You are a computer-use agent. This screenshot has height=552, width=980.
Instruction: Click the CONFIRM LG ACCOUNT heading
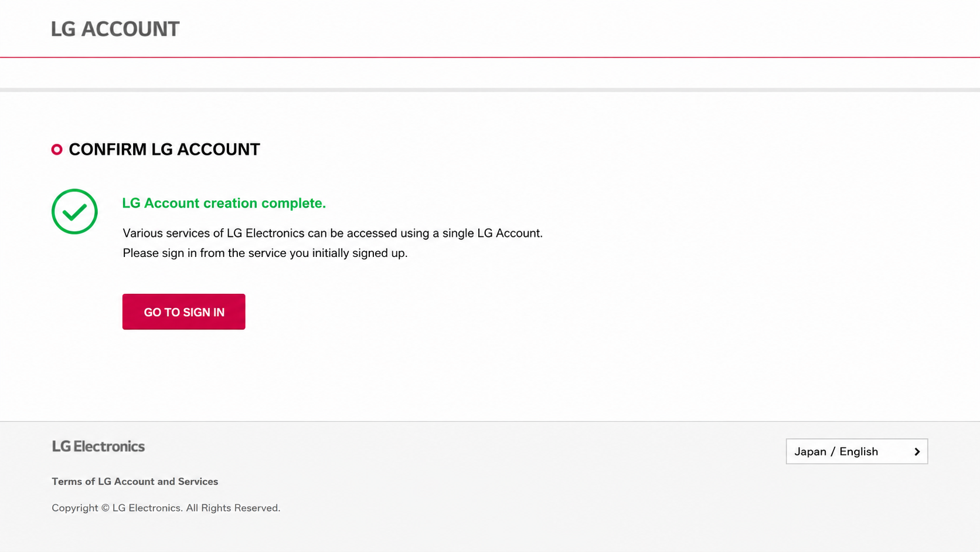(164, 150)
